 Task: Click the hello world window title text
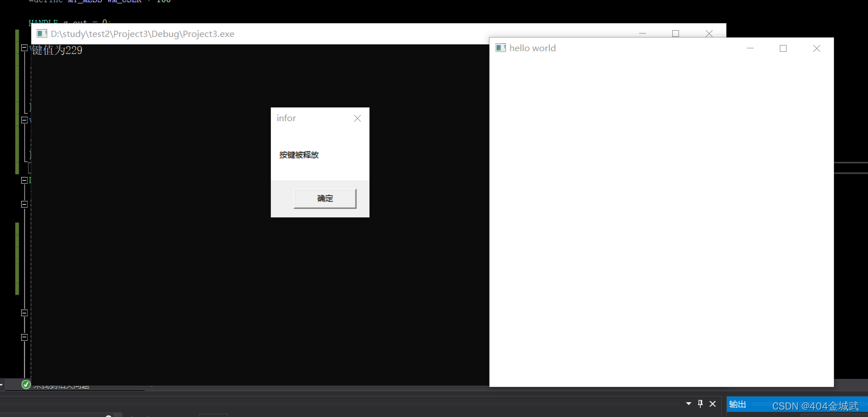[x=533, y=48]
